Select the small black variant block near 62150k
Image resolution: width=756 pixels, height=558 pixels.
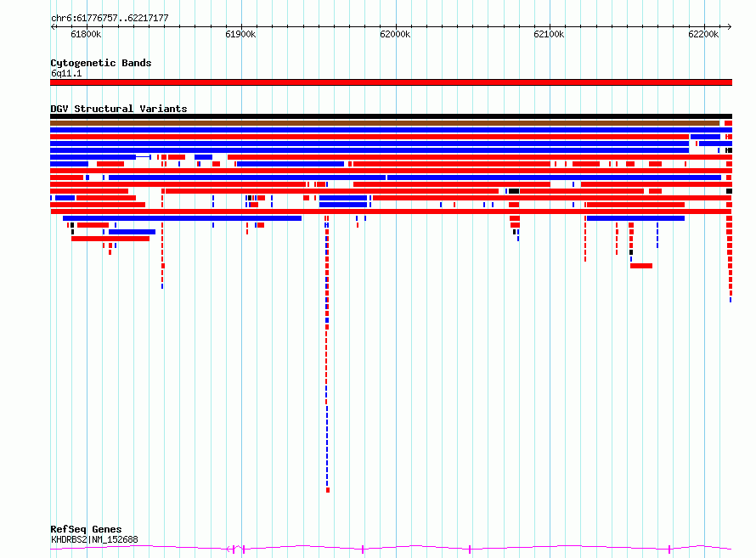(x=631, y=252)
